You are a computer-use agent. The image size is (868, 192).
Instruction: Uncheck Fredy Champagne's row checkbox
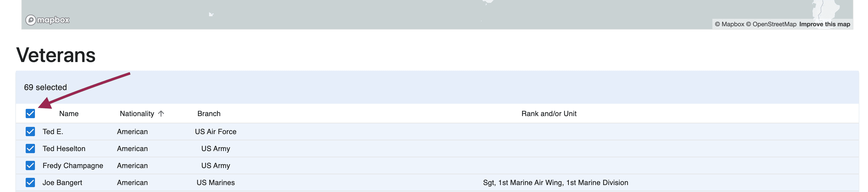click(30, 165)
